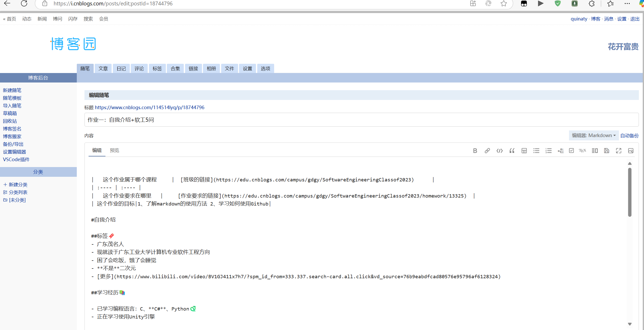Click 自动备份 auto backup link

pos(629,136)
